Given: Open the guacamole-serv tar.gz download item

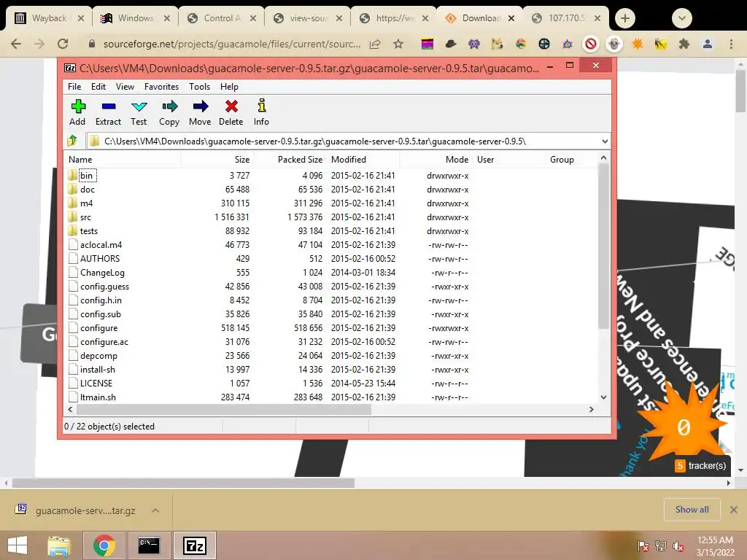Looking at the screenshot, I should tap(85, 510).
